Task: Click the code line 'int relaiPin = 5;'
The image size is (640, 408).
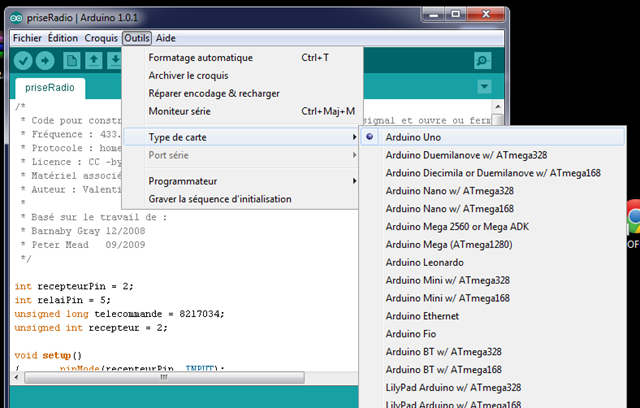Action: click(x=62, y=300)
